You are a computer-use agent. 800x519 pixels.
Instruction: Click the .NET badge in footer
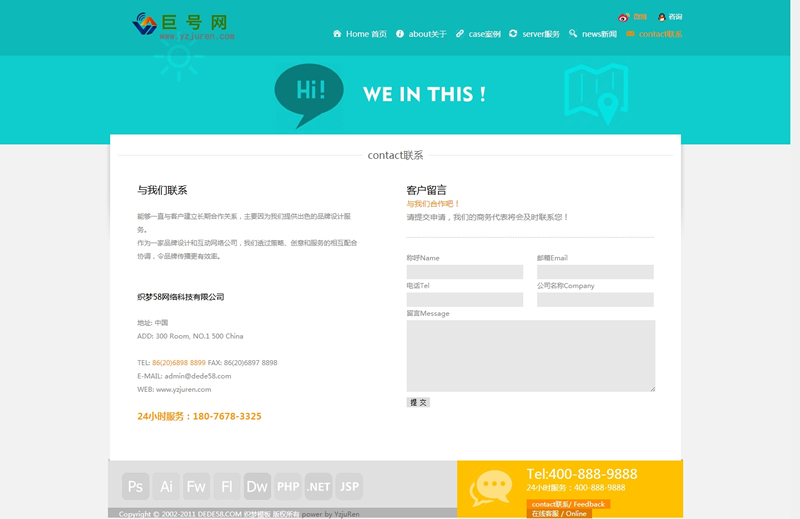click(318, 486)
